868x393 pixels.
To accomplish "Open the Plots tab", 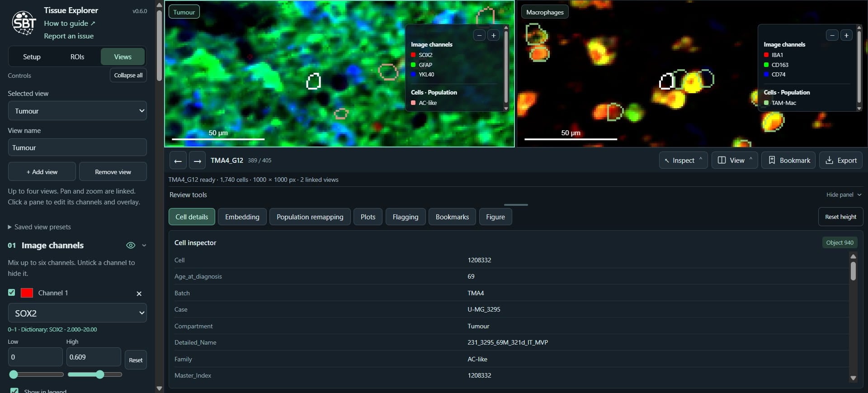I will (x=368, y=217).
